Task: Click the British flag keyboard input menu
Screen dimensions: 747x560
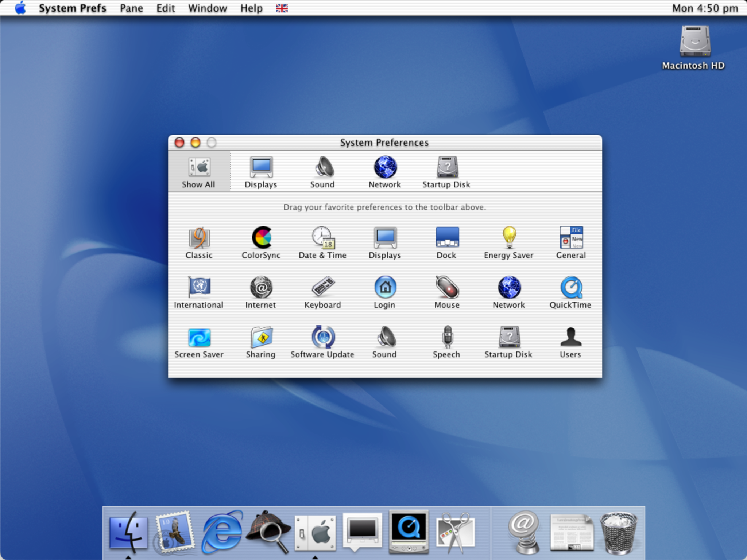Action: pyautogui.click(x=282, y=8)
